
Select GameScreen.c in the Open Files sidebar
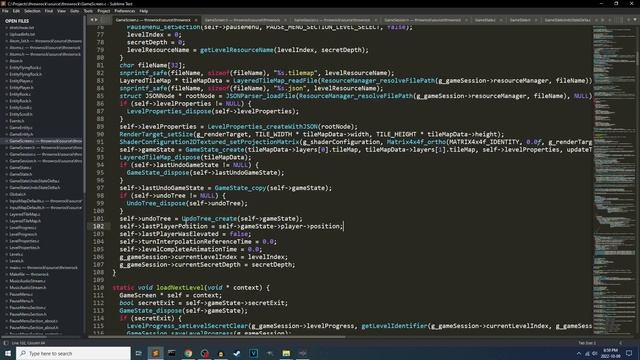45,141
